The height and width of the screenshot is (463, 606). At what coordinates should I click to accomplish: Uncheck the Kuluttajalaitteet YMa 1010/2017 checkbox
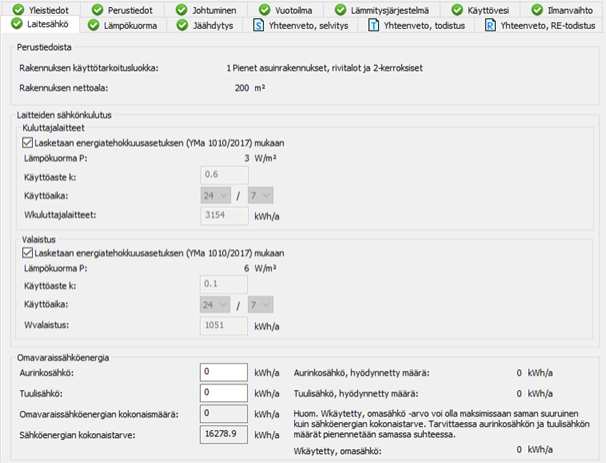coord(27,143)
